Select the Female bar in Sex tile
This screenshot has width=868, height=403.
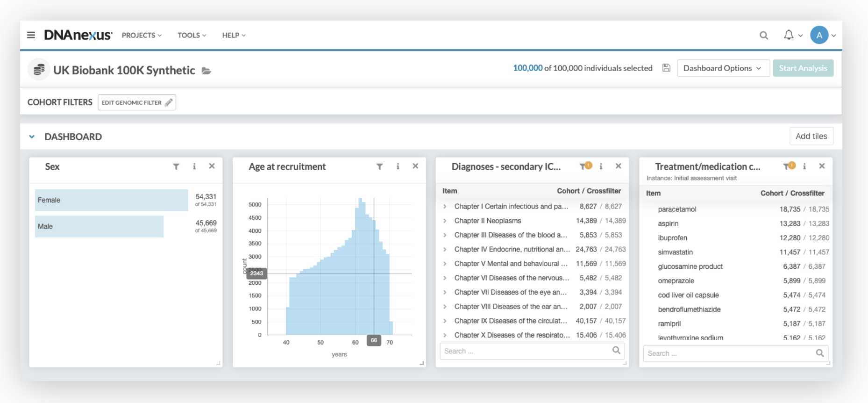111,200
